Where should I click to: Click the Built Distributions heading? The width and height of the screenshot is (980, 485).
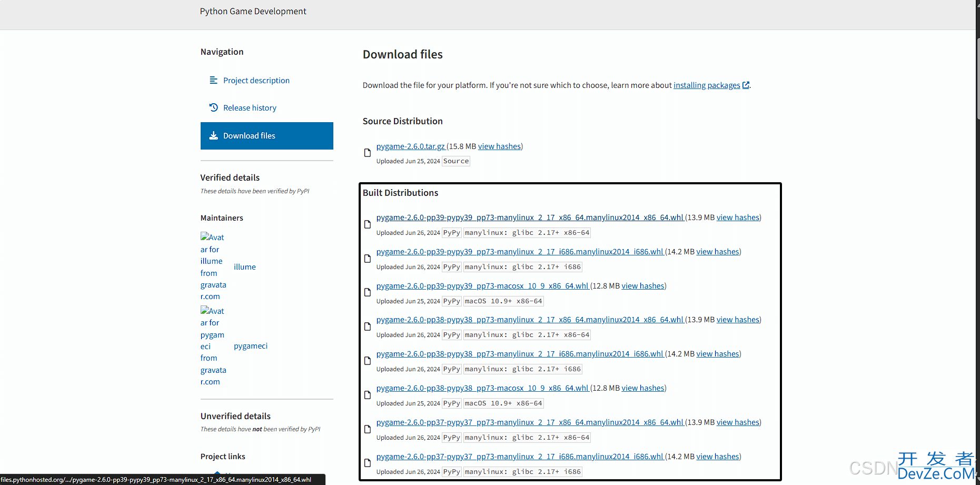pyautogui.click(x=400, y=193)
